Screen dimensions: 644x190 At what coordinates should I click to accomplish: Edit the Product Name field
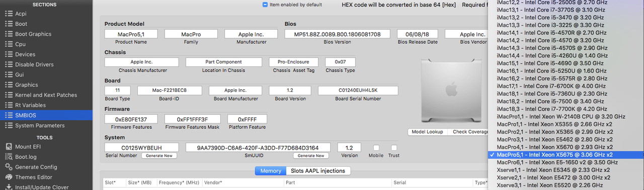[131, 34]
